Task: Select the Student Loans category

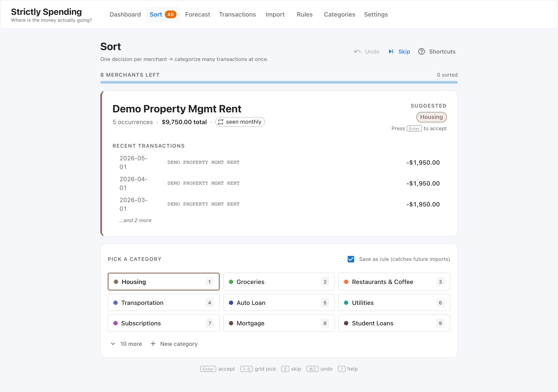Action: [x=394, y=323]
